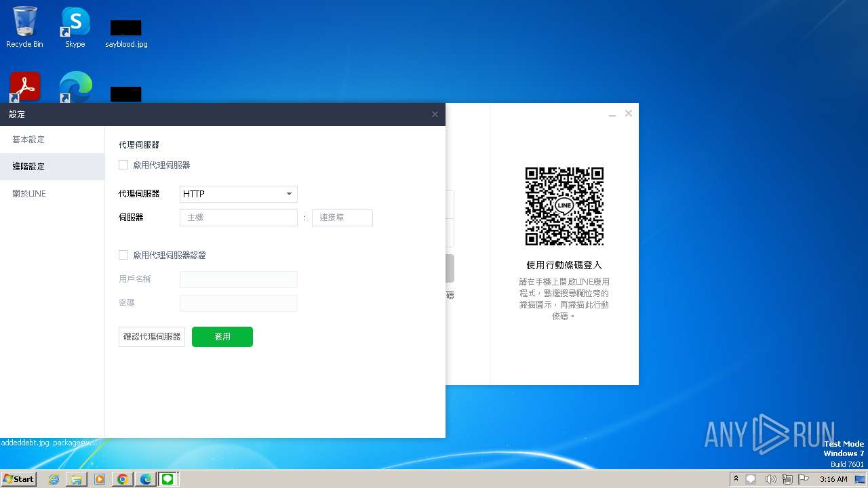Close the LINE login window
Screen dimensions: 868x488
629,114
